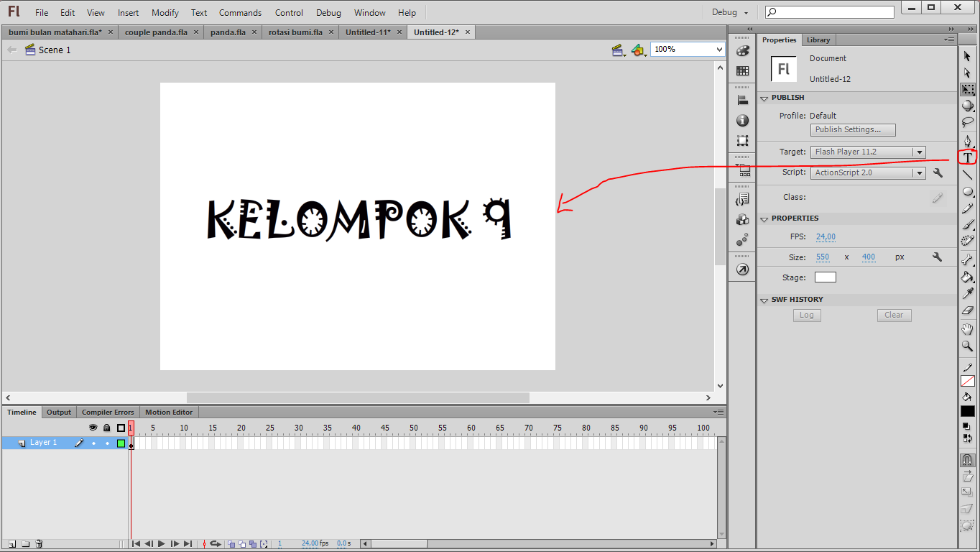Screen dimensions: 980x552
Task: Pick the Paint Bucket tool
Action: tap(968, 277)
